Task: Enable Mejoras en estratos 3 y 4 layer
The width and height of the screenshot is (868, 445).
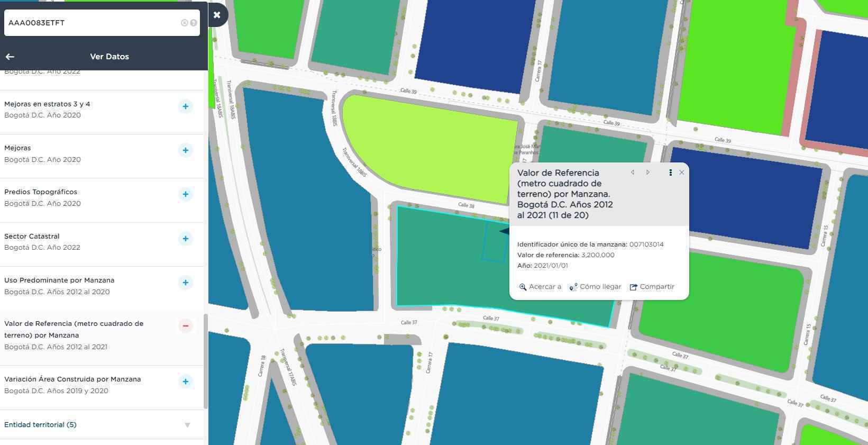Action: 185,106
